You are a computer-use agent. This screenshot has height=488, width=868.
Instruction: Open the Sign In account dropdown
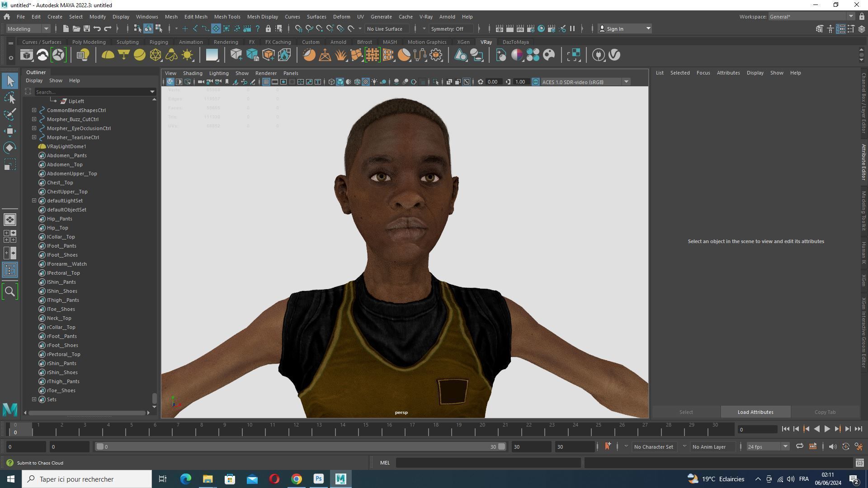point(624,28)
